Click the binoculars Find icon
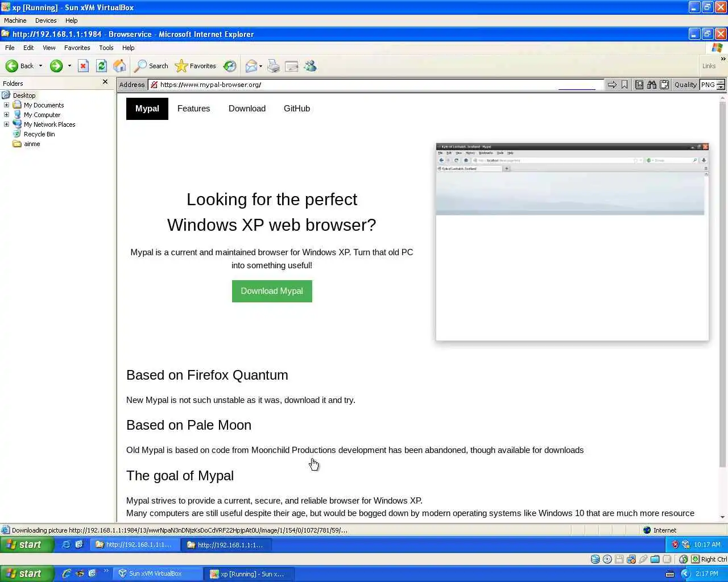Viewport: 728px width, 582px height. (x=652, y=85)
